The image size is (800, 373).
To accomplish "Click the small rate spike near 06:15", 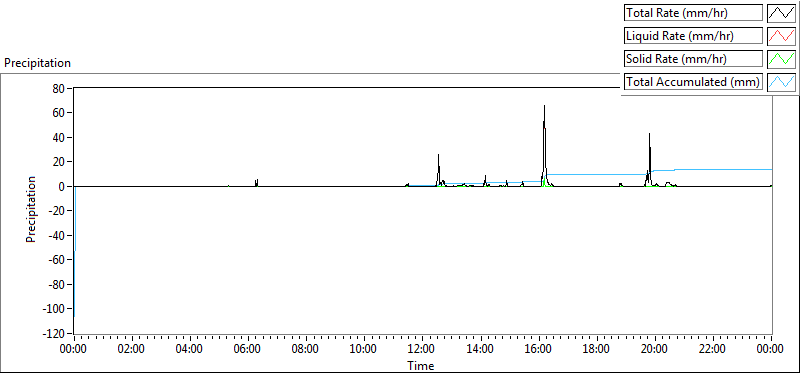I will point(257,183).
